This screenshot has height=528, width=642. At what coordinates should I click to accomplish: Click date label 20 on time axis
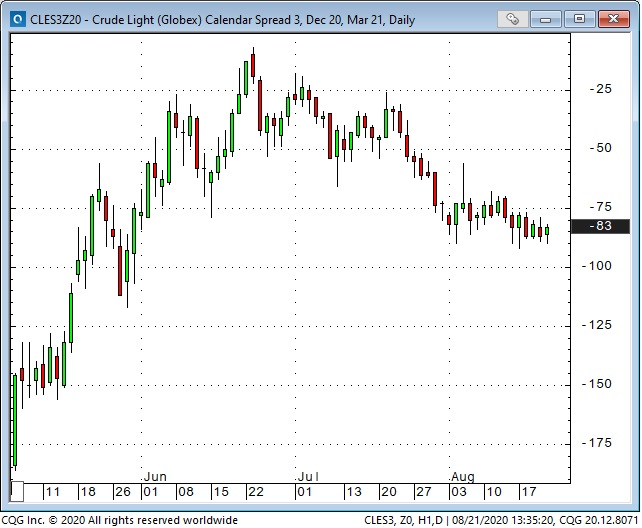[x=389, y=492]
